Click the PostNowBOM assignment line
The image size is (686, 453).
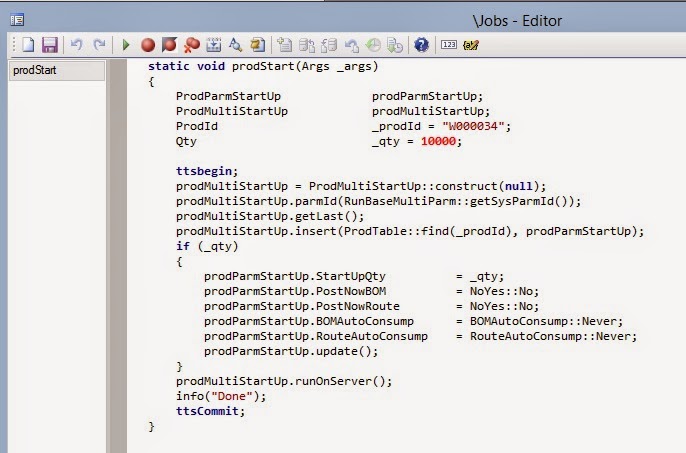(371, 291)
